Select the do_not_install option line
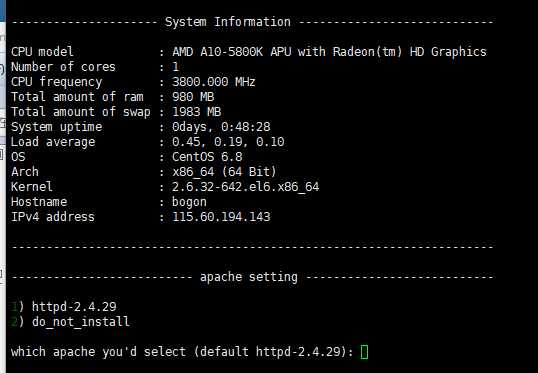 70,322
